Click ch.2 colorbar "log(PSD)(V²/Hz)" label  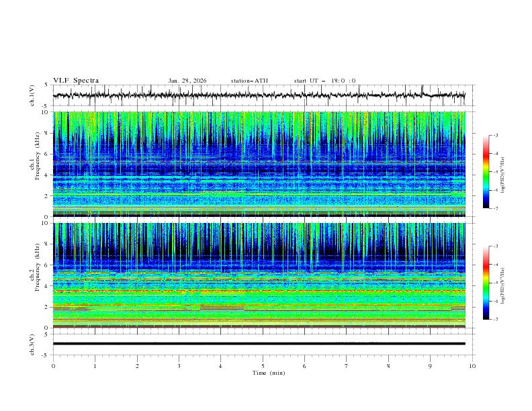(503, 286)
